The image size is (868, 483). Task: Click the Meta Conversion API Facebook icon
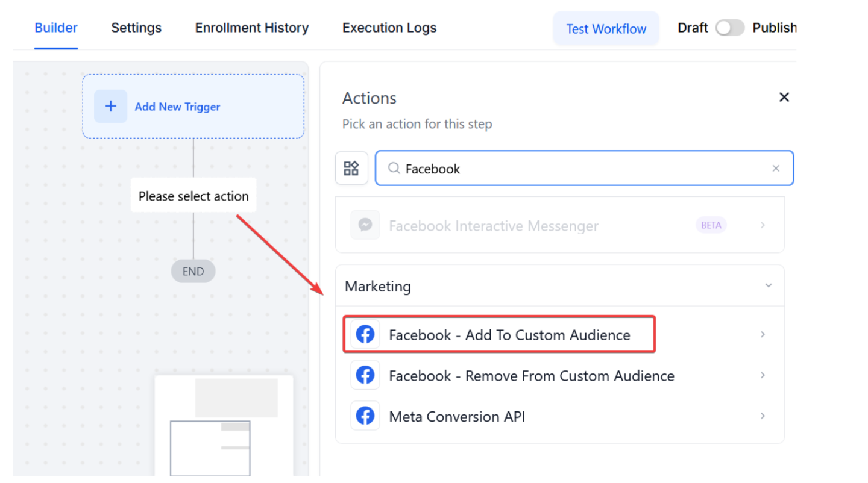(x=365, y=416)
